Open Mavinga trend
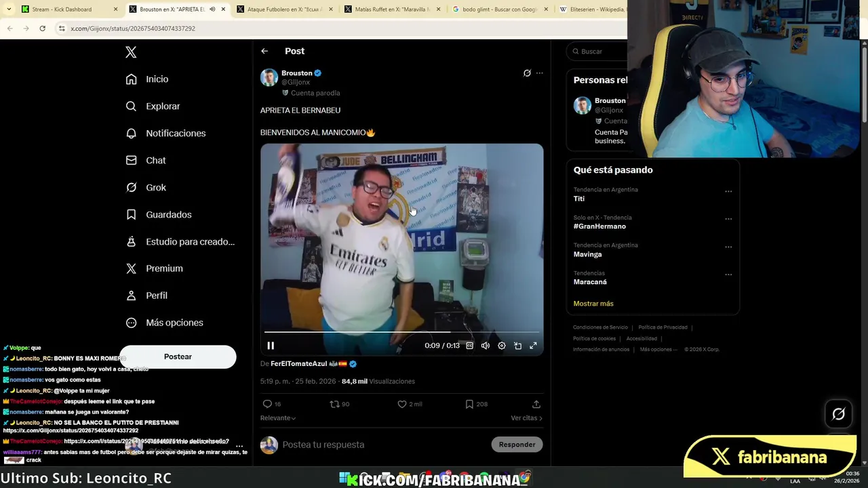The image size is (868, 488). click(x=587, y=254)
